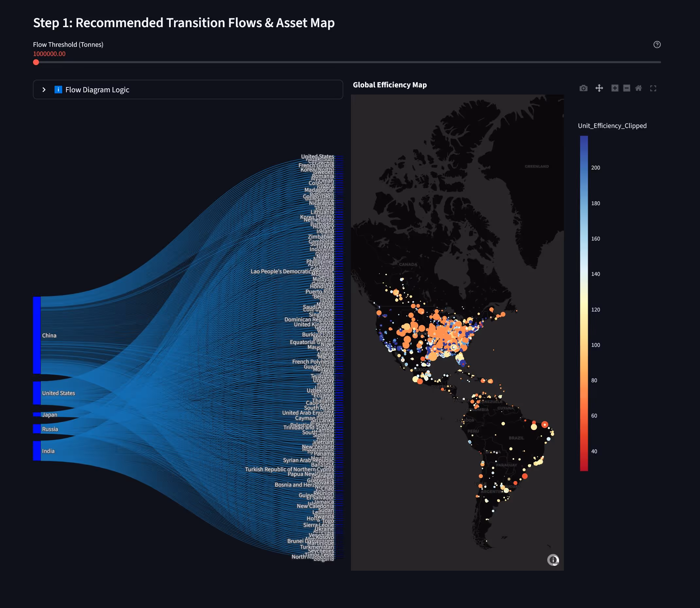The height and width of the screenshot is (608, 700).
Task: Open the map attribution info icon
Action: point(553,560)
